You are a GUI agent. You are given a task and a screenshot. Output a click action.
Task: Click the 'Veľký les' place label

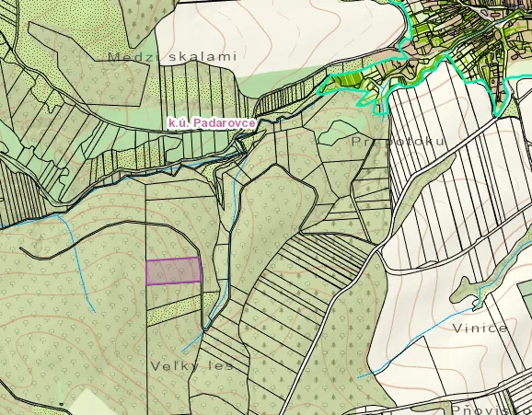click(x=191, y=366)
